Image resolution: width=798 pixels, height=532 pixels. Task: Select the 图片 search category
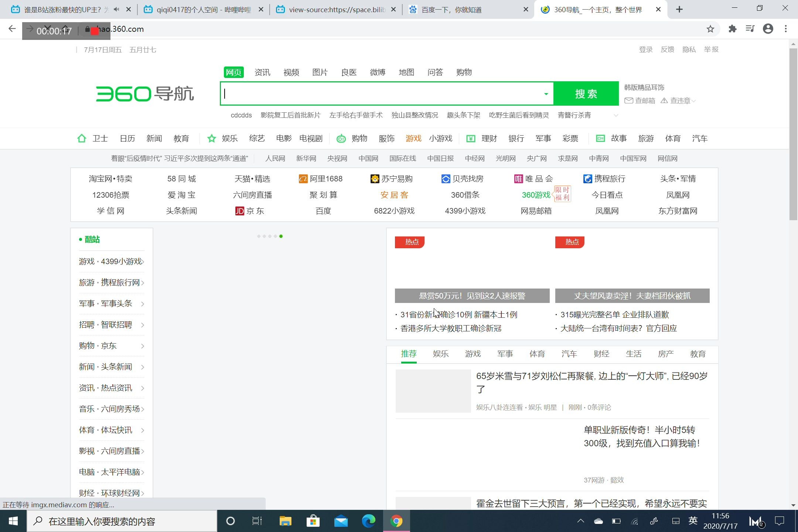[320, 72]
